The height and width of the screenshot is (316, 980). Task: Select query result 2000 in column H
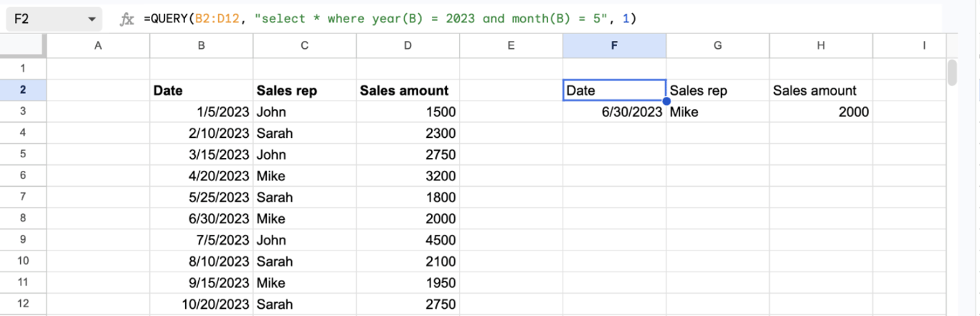(821, 111)
